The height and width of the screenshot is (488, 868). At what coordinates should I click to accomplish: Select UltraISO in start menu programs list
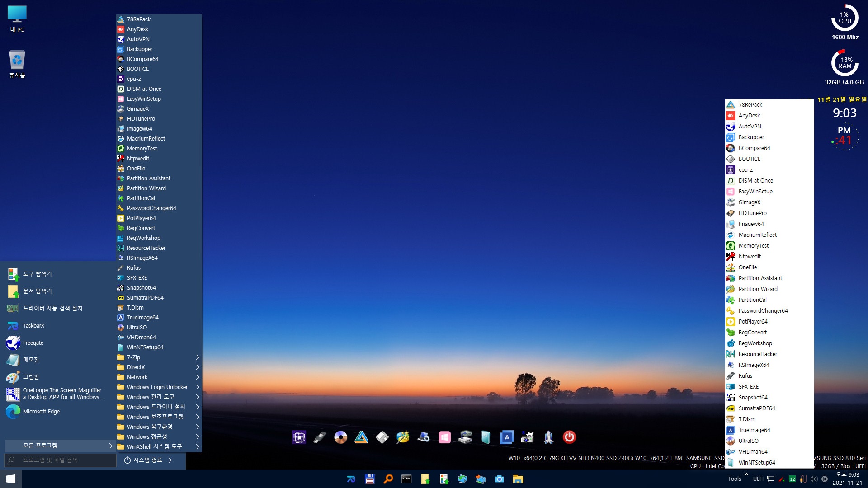tap(158, 327)
